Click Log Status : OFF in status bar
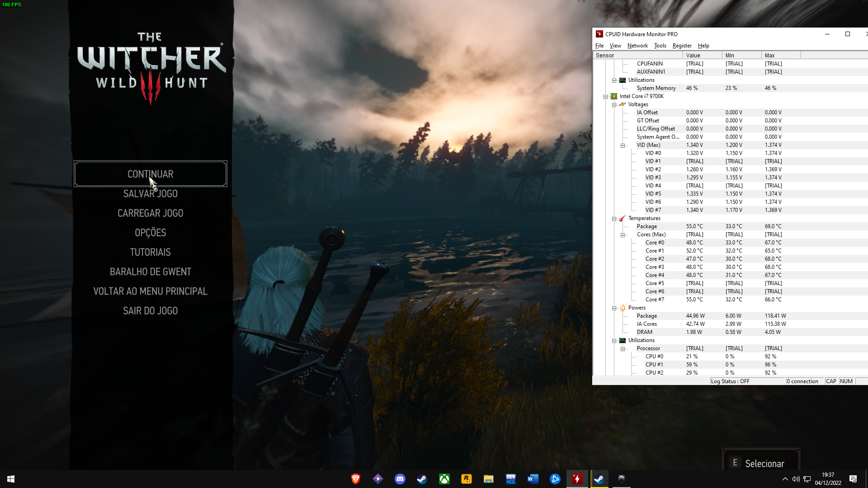Viewport: 868px width, 488px height. point(747,381)
